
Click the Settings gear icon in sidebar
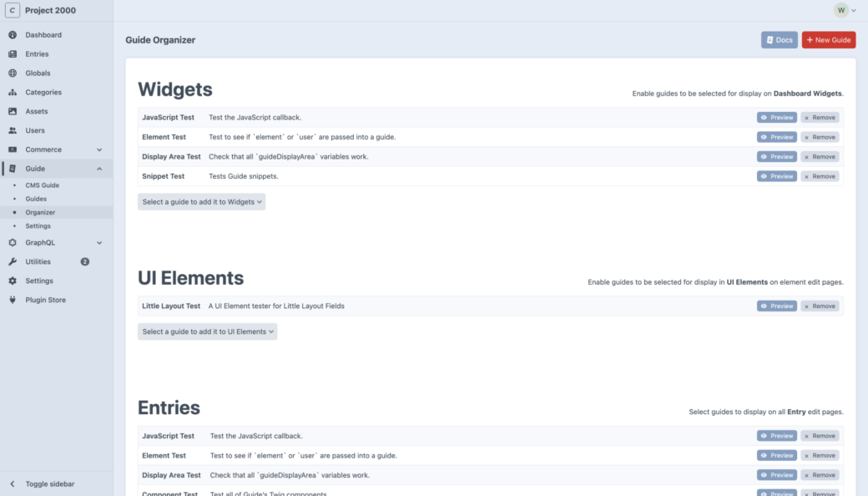[13, 281]
